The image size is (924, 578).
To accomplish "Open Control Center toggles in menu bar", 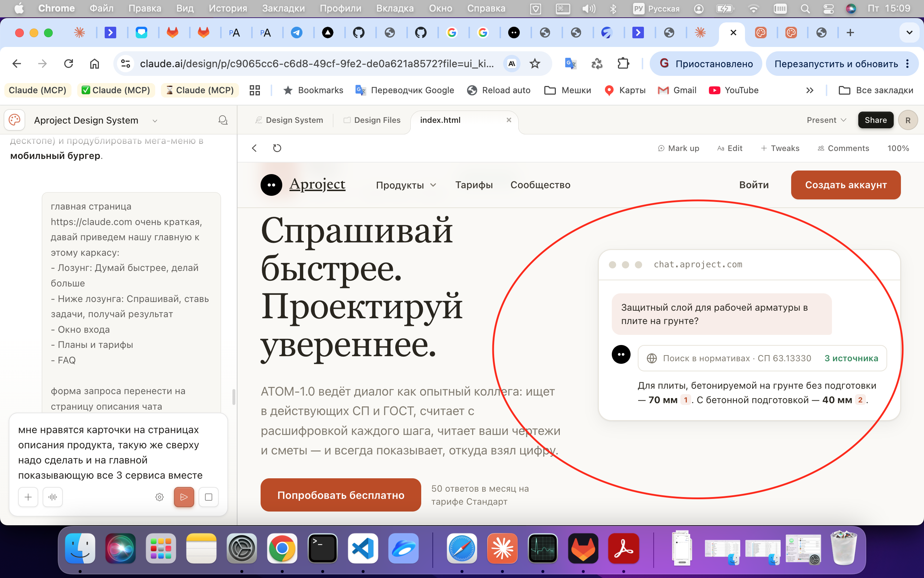I will tap(828, 8).
